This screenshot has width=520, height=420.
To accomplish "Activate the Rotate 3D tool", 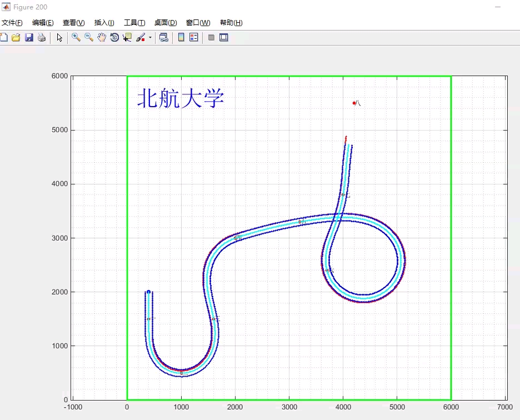I will tap(114, 37).
